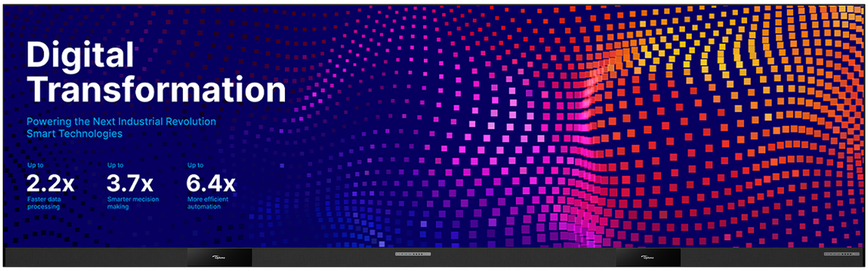Select the "Smarter mecision making" caption
Viewport: 868px width, 271px height.
(133, 202)
